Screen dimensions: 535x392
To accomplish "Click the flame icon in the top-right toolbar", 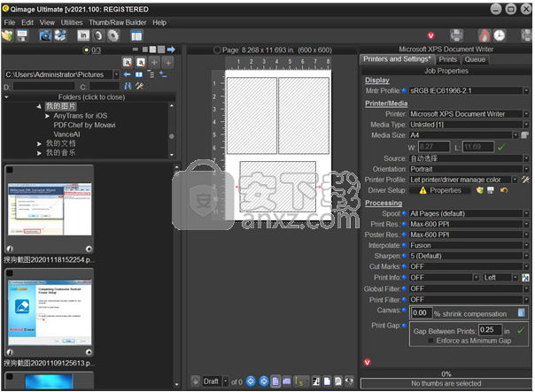I will coord(484,35).
